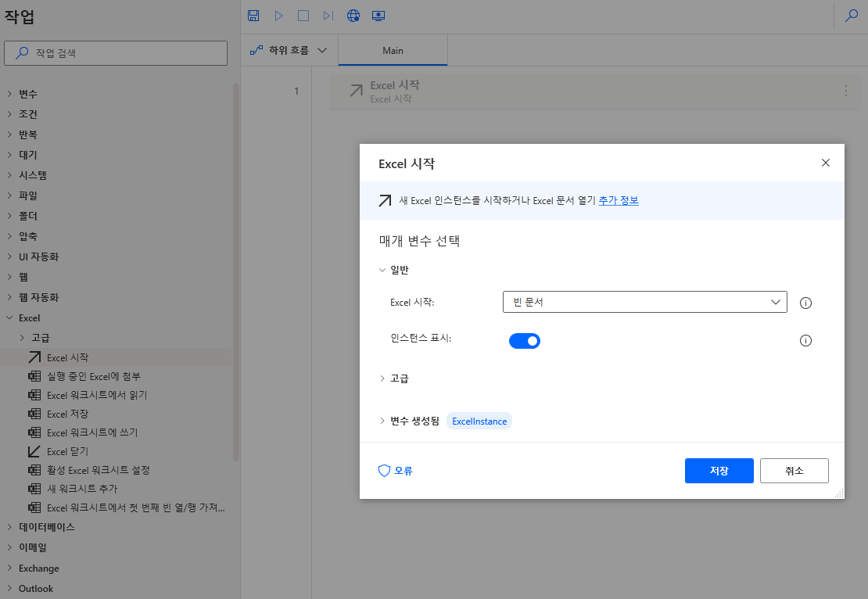This screenshot has height=599, width=868.
Task: Click the Stop square icon
Action: click(303, 16)
